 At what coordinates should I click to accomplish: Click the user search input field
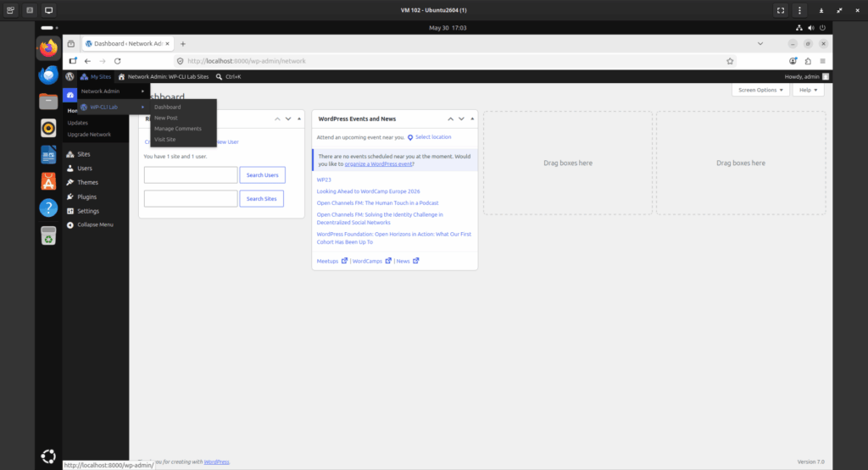point(191,175)
